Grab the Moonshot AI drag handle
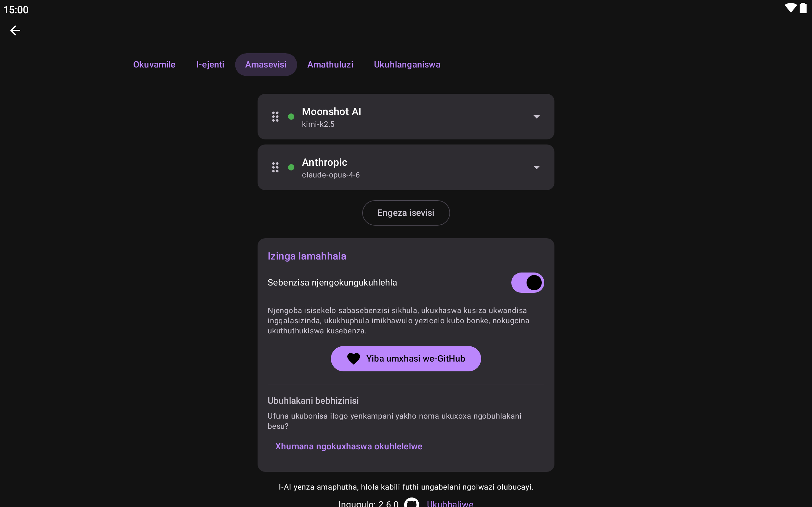The height and width of the screenshot is (507, 812). [x=275, y=117]
